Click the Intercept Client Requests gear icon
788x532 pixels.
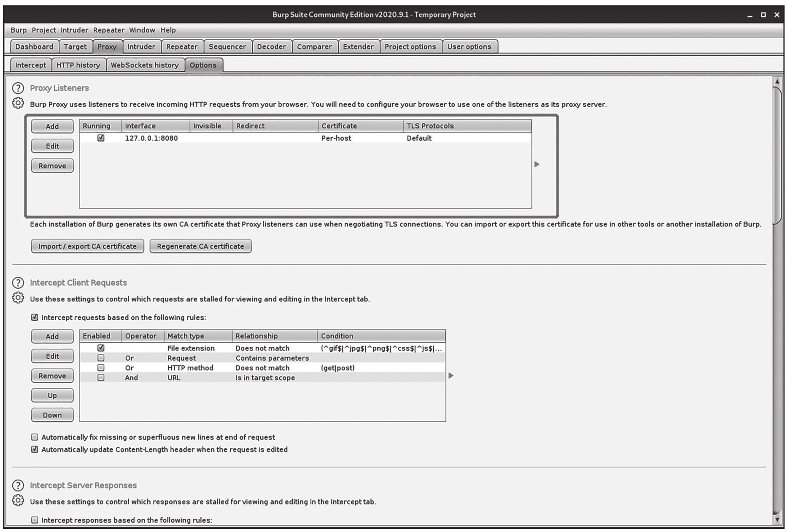click(18, 298)
